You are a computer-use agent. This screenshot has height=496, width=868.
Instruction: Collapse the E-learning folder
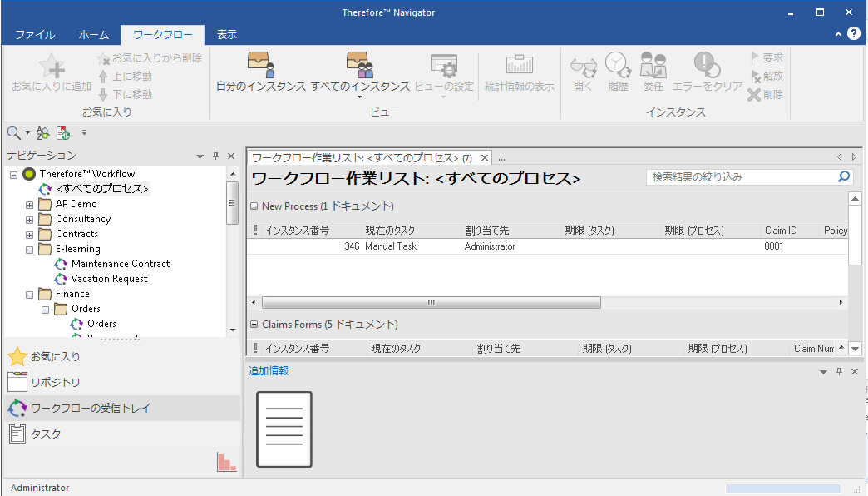click(30, 250)
